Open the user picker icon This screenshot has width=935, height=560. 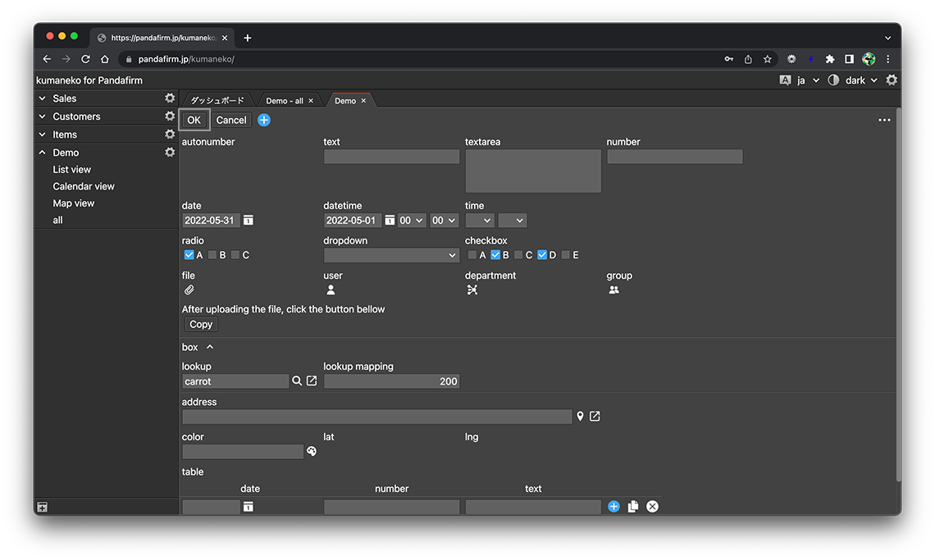(331, 290)
